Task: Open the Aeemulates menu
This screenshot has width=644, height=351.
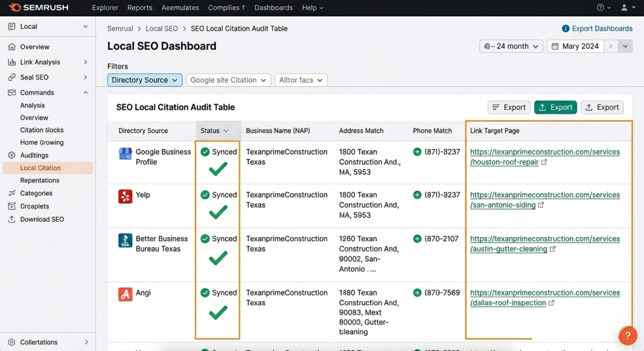Action: (180, 7)
